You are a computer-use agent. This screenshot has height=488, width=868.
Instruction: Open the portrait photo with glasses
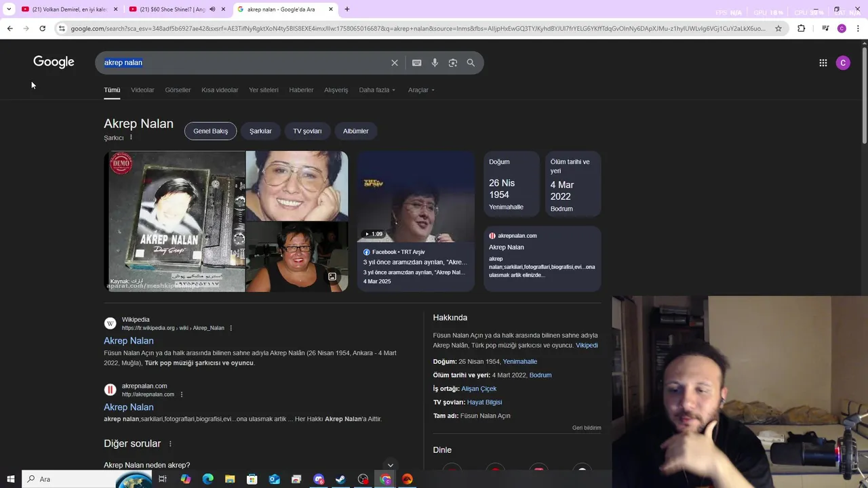point(297,186)
